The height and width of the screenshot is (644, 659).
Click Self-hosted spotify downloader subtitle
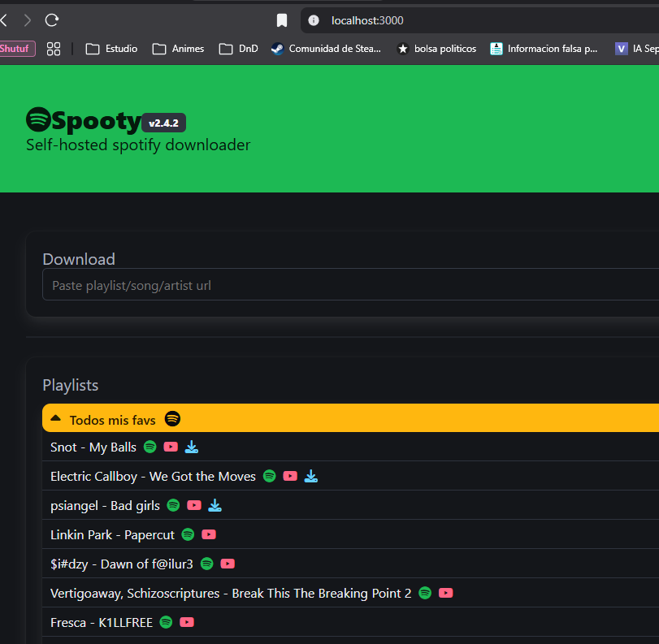point(138,145)
